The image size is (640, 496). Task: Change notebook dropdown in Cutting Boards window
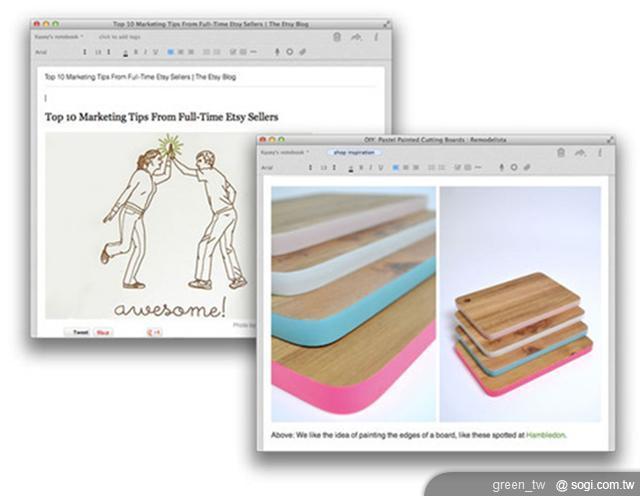coord(285,152)
